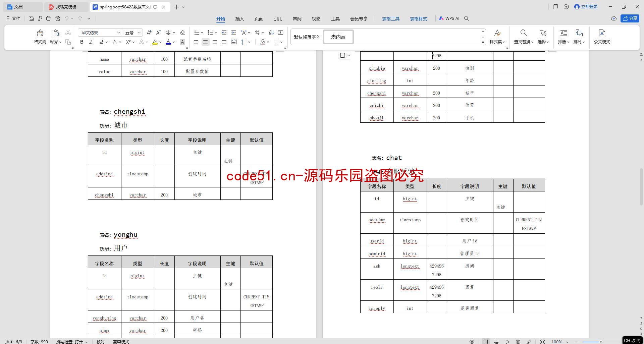Click the Sort icon in paragraph group

pyautogui.click(x=271, y=33)
